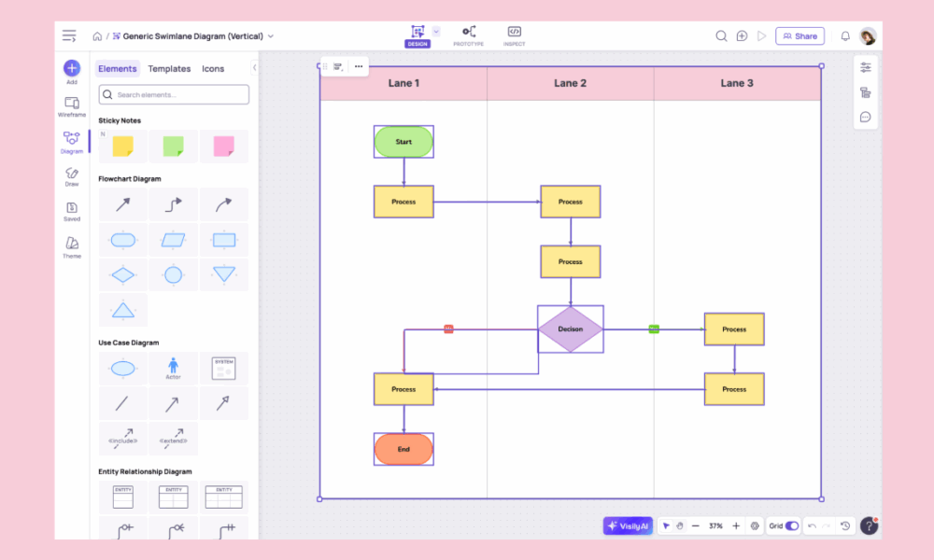This screenshot has width=934, height=560.
Task: Choose the parallelogram flowchart shape
Action: 174,240
